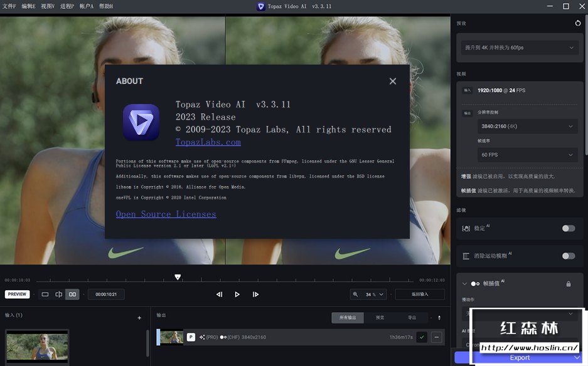The width and height of the screenshot is (588, 366).
Task: Click the enhancement sparkle icon in output row
Action: coord(202,337)
